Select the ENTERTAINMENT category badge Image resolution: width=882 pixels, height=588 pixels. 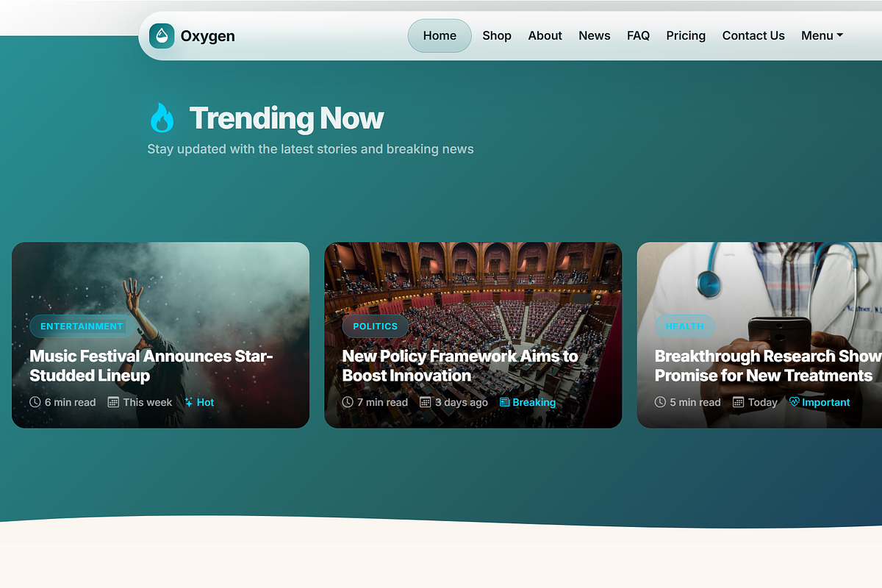82,326
